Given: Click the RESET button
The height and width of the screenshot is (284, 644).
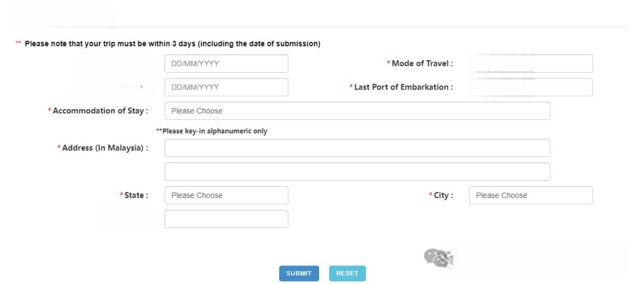Looking at the screenshot, I should pos(347,273).
